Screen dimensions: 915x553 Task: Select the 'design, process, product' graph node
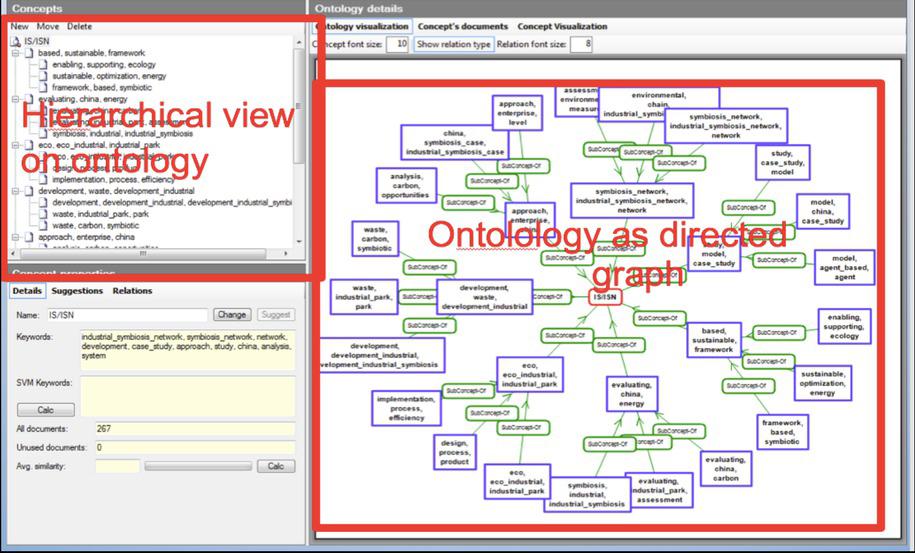click(x=453, y=450)
